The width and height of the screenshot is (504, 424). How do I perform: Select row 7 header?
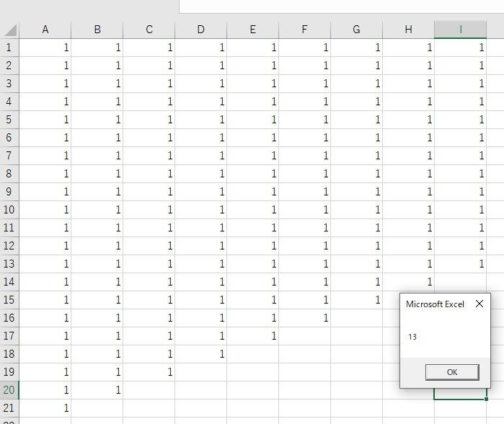point(9,156)
